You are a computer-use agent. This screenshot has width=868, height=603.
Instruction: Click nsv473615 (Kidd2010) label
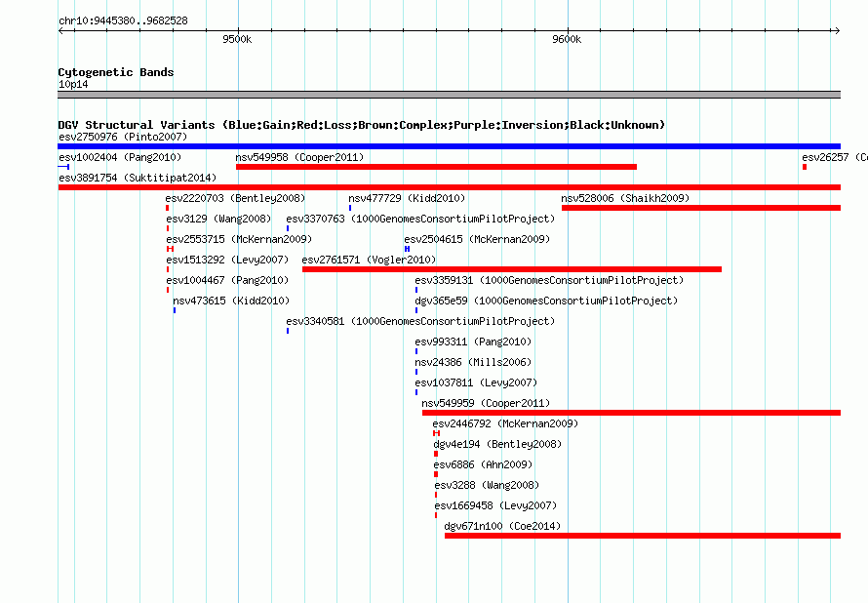point(231,301)
